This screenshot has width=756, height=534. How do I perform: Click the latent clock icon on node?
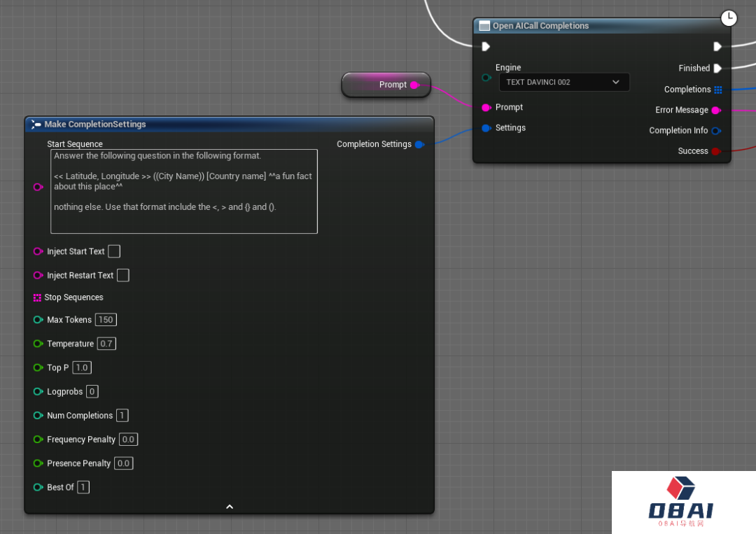(x=729, y=18)
